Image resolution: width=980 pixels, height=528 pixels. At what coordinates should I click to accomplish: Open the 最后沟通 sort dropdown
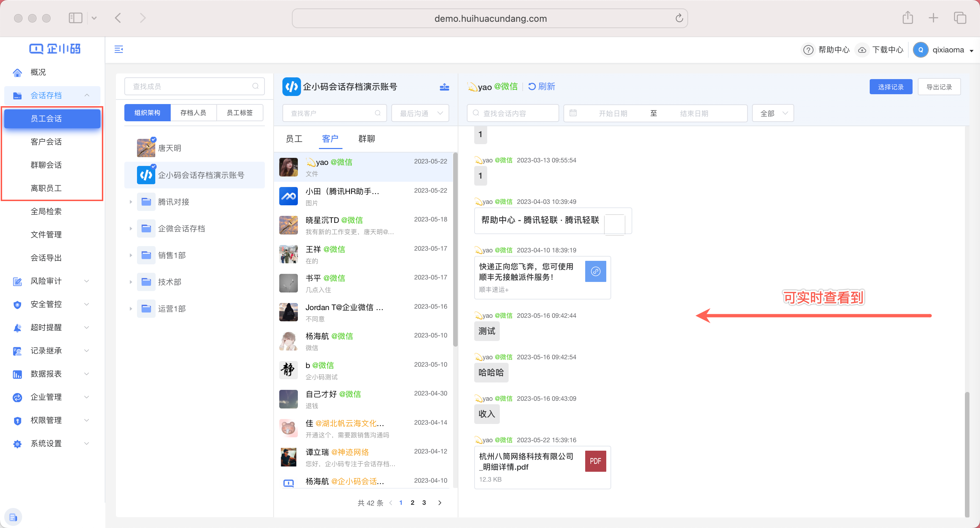coord(420,113)
